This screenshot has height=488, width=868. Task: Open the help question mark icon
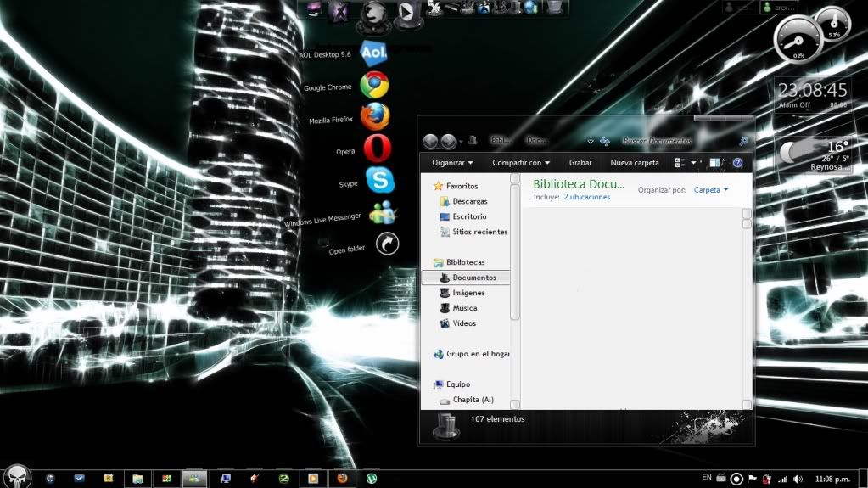pos(737,163)
